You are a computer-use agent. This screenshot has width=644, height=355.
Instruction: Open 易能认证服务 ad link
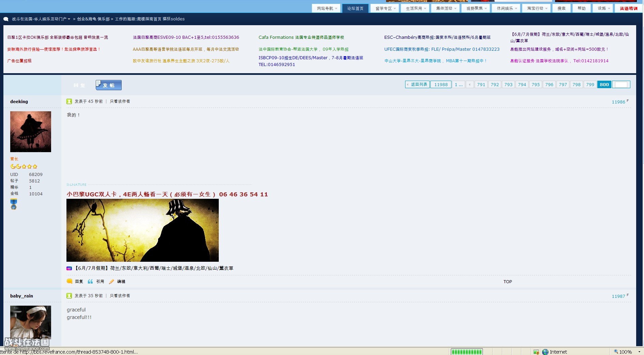[x=559, y=61]
